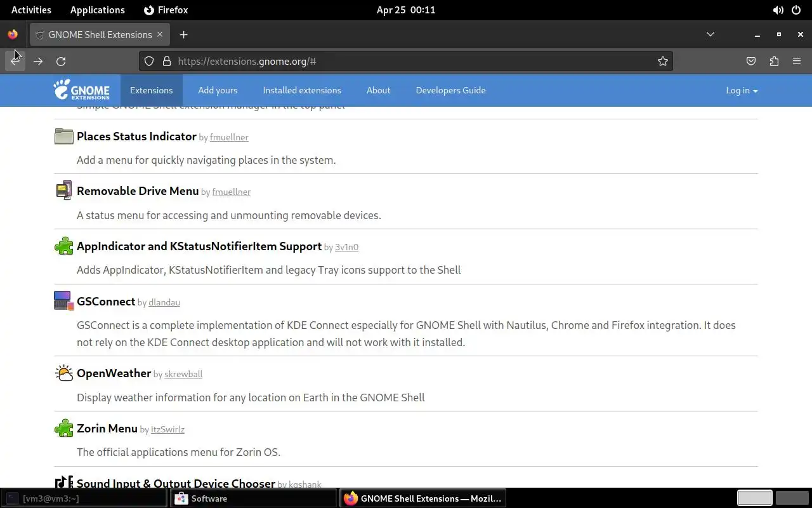Open the GSConnect extension page

click(106, 302)
